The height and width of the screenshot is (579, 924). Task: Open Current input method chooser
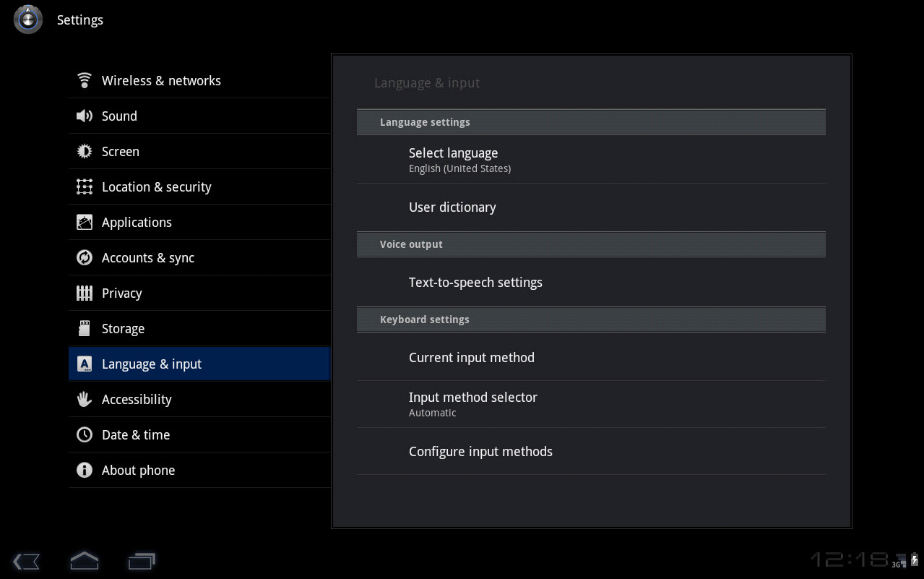472,357
